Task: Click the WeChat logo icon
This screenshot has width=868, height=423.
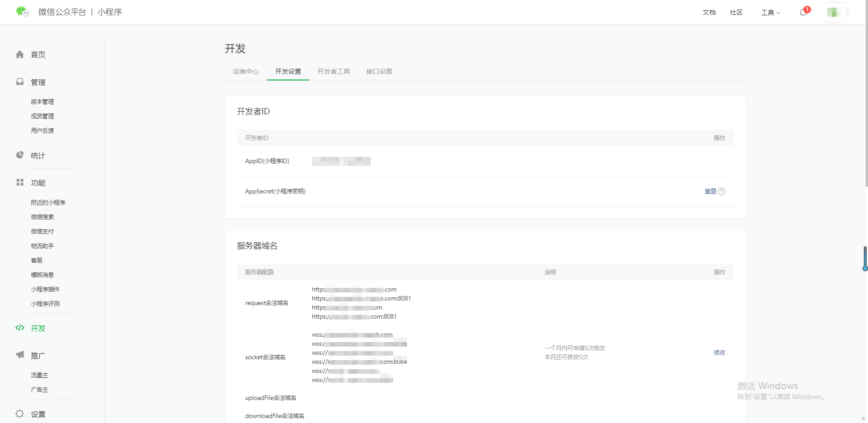Action: point(23,12)
